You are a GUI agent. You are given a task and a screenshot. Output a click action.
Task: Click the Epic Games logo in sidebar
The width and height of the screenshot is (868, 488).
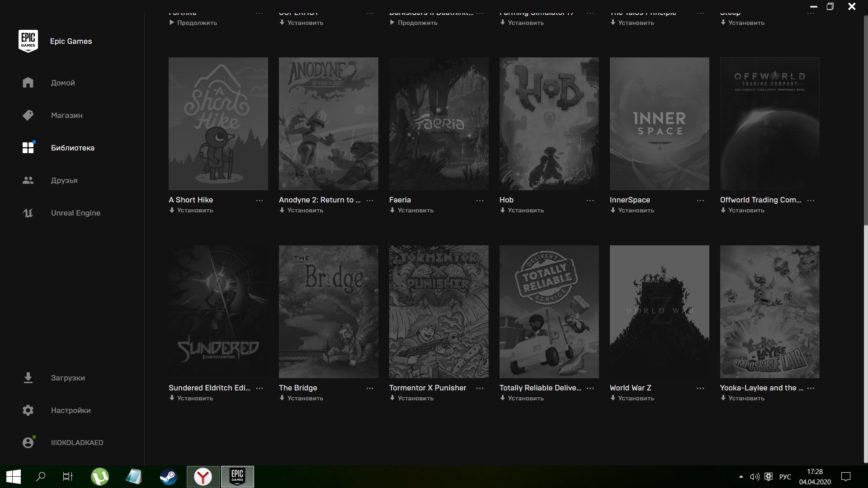tap(28, 41)
